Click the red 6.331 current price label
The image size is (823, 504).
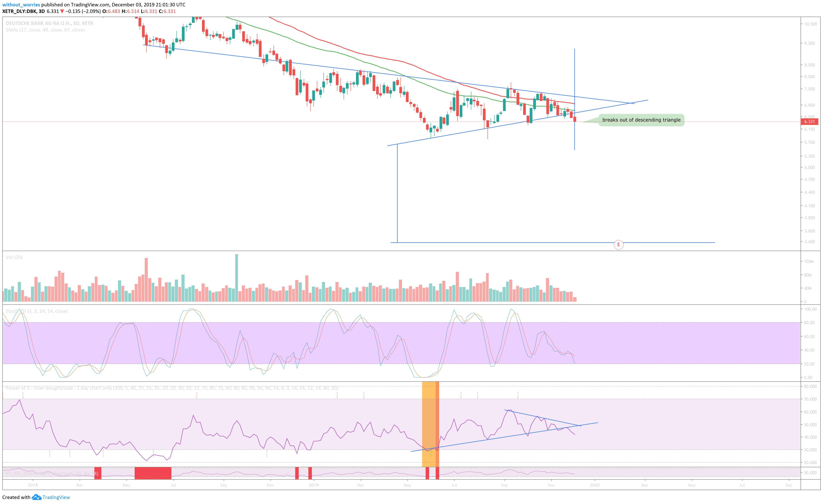point(809,122)
